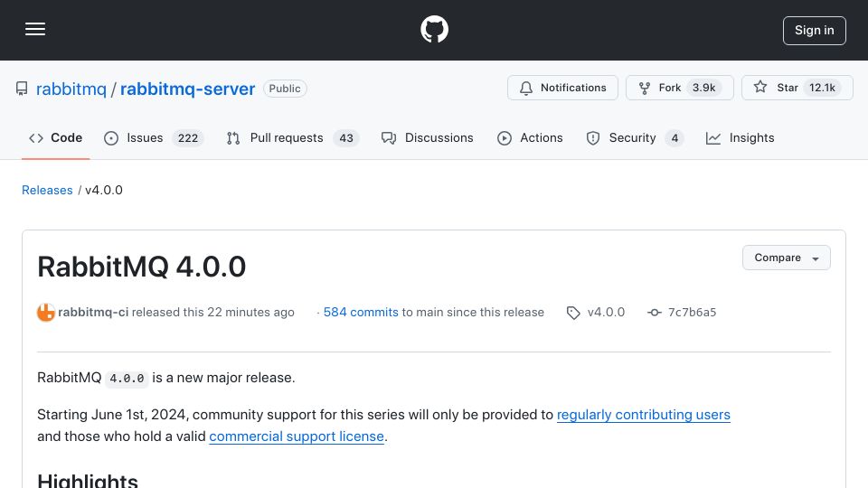Open the rabbitmq organization link
Screen dimensions: 868x488
[71, 89]
